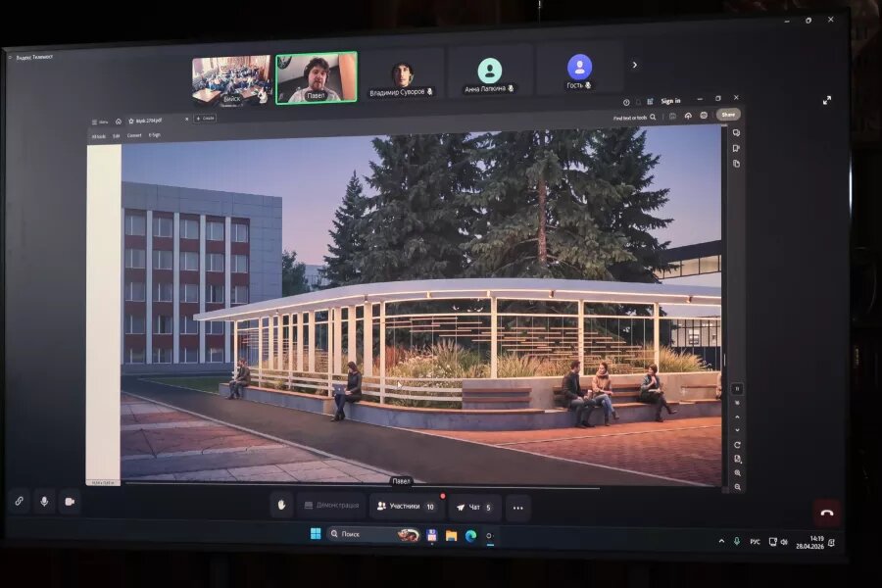Click the Share button in the PDF viewer

[x=728, y=115]
